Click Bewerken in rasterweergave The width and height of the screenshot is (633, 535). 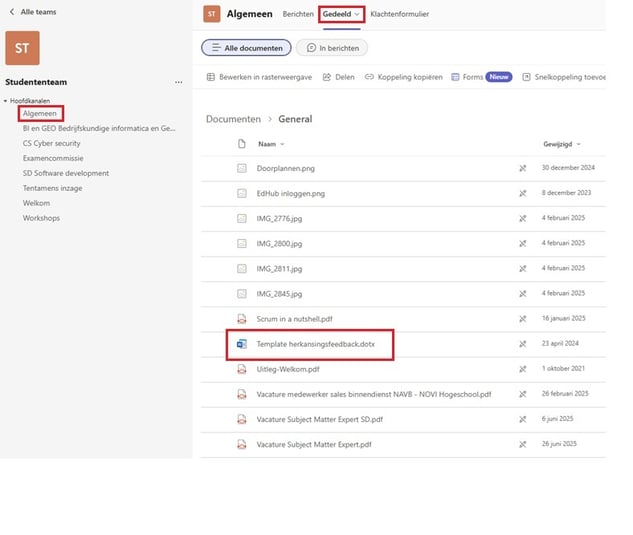click(x=259, y=77)
